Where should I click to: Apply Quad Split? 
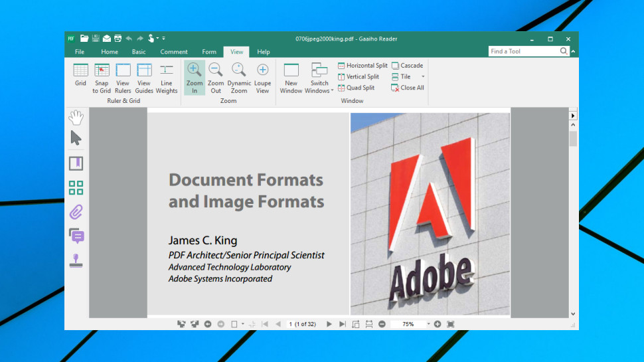pos(356,88)
